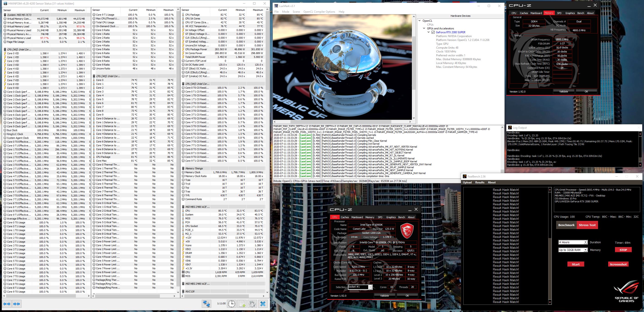Screen dimensions: 644x312
Task: Click the RealBench title bar app icon
Action: (464, 177)
